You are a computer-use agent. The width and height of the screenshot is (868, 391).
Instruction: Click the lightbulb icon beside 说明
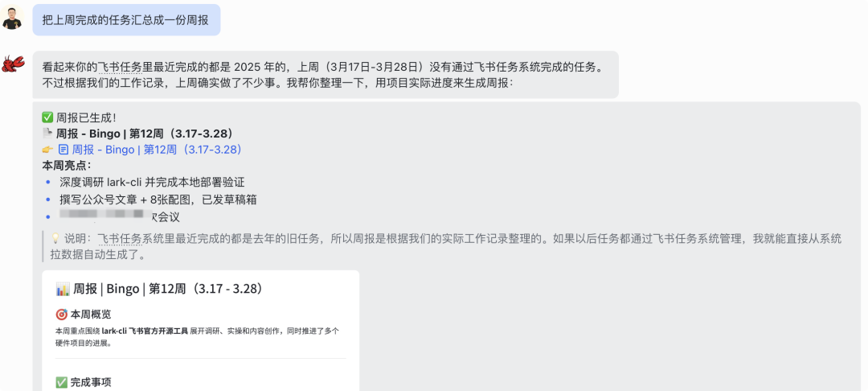click(55, 239)
